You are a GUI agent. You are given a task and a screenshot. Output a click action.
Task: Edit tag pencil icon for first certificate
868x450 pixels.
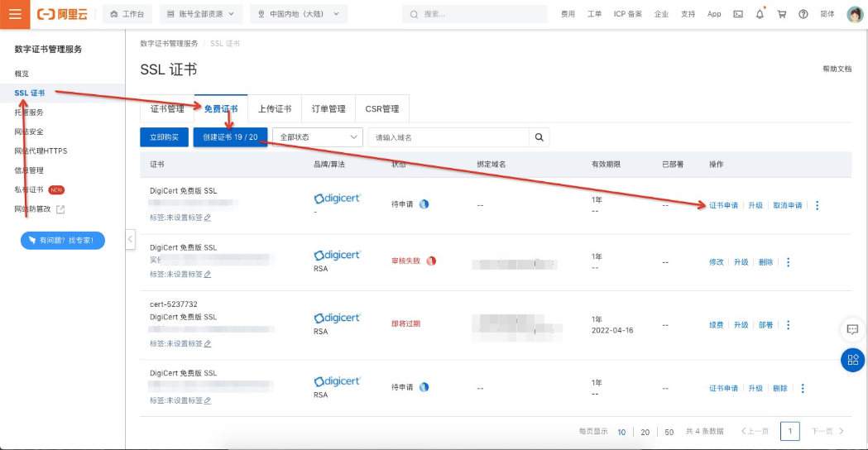tap(208, 218)
